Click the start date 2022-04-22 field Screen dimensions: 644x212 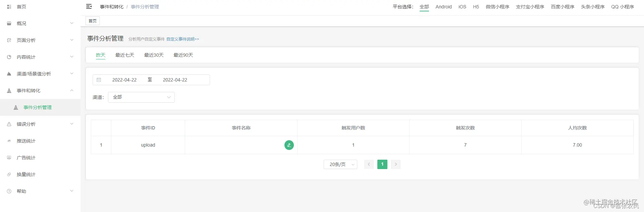click(x=124, y=80)
